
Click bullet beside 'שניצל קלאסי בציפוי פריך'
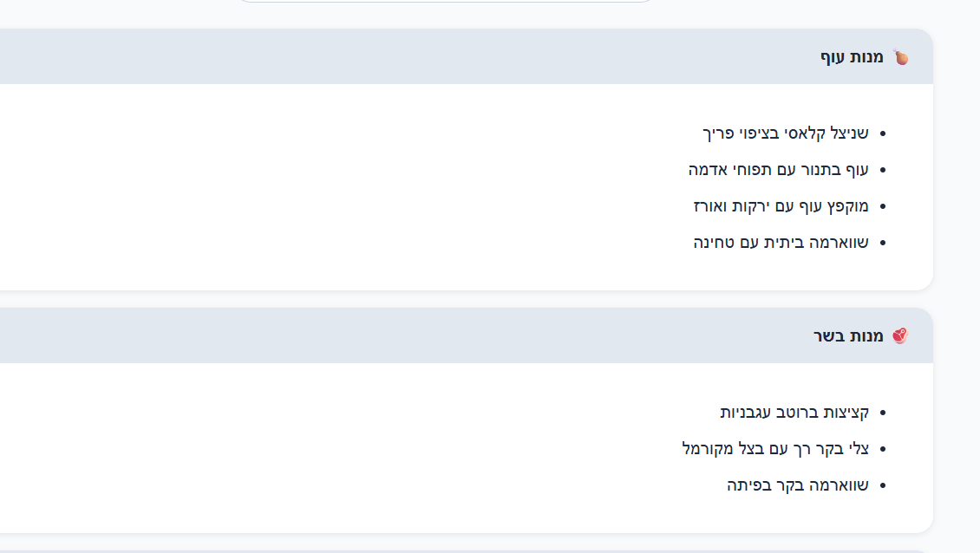[883, 133]
